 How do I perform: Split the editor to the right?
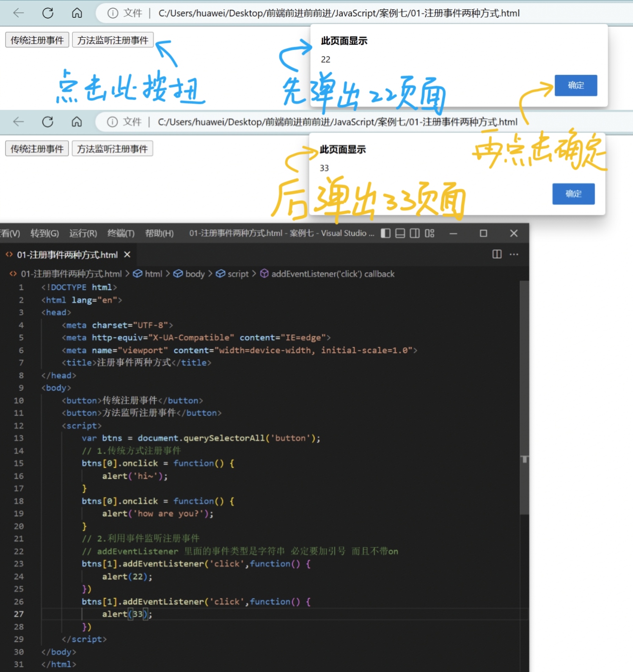(x=497, y=254)
